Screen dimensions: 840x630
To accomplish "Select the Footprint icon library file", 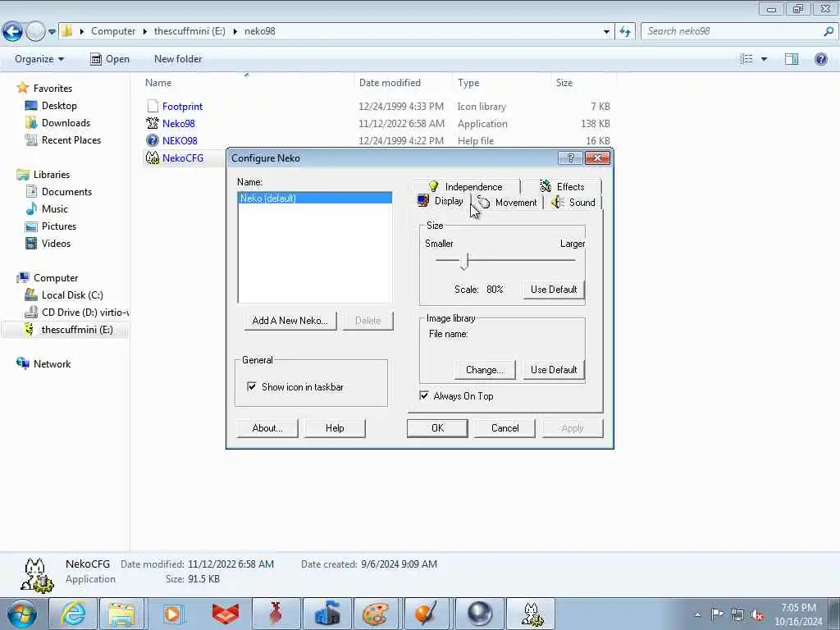I will coord(182,106).
